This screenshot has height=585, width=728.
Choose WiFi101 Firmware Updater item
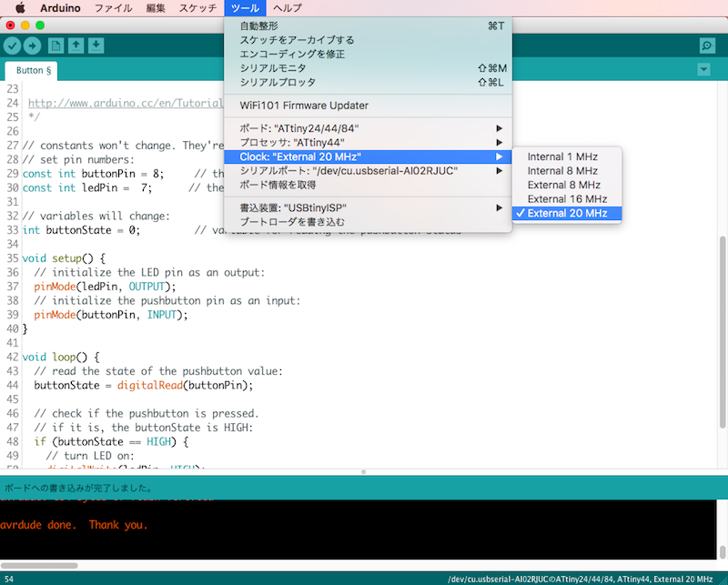[368, 106]
